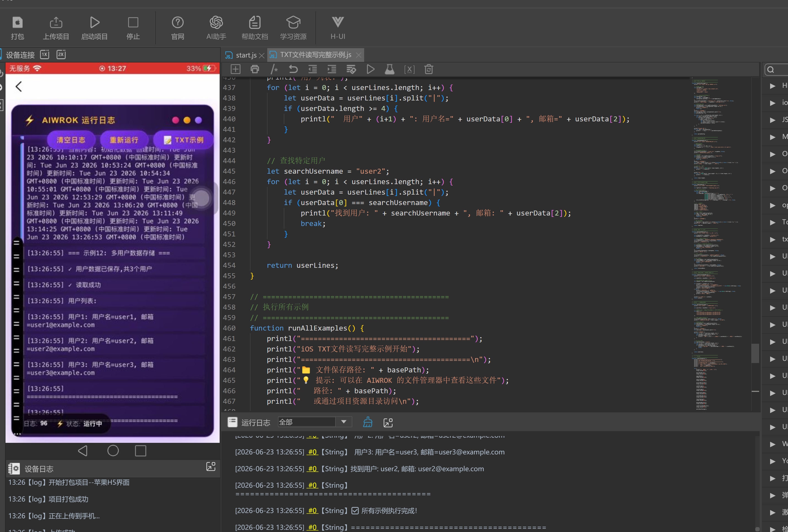This screenshot has width=788, height=532.
Task: Toggle the 2x device scale button
Action: click(61, 54)
